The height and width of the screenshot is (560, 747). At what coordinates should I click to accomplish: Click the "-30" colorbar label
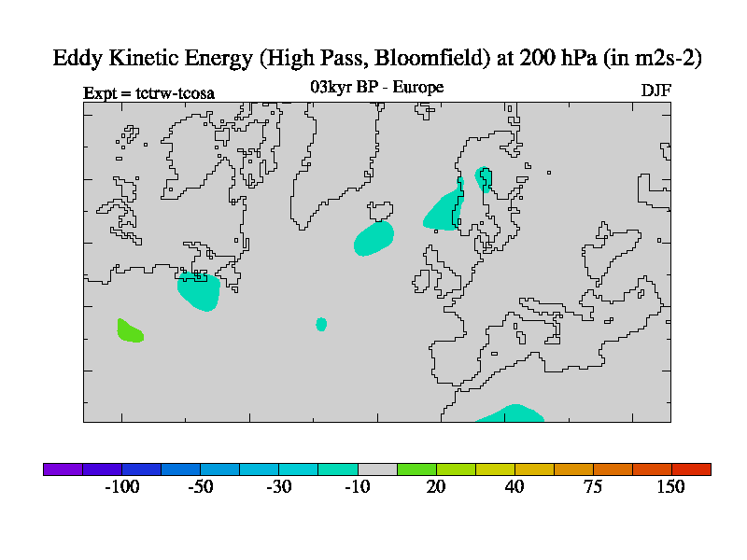(x=278, y=487)
